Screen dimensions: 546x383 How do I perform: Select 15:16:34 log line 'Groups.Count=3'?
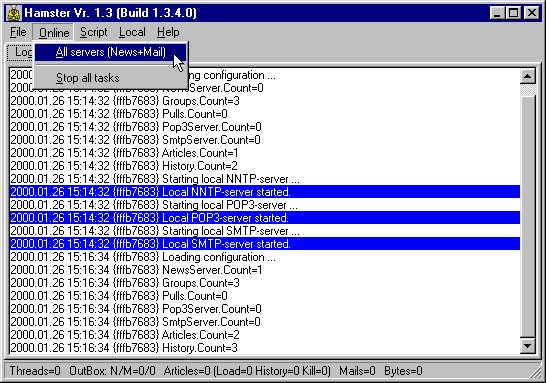point(265,283)
